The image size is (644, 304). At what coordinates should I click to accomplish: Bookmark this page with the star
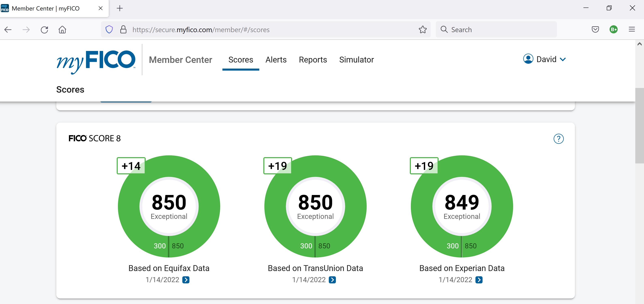pos(423,30)
